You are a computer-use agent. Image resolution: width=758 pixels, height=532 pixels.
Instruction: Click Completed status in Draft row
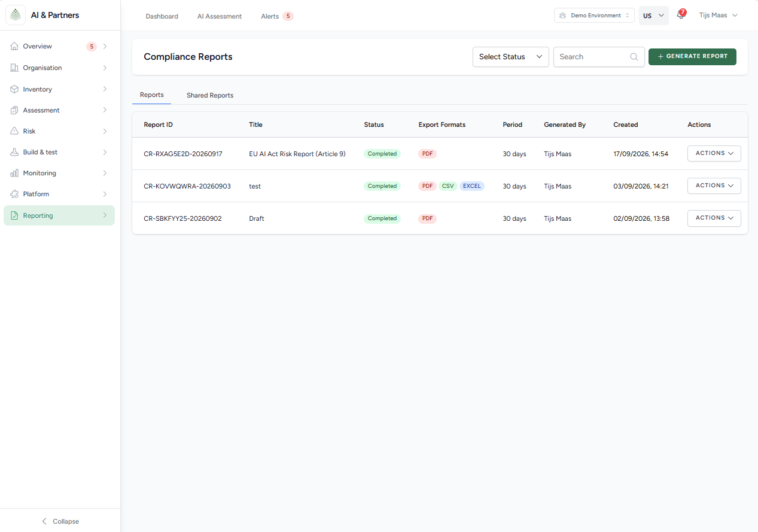pyautogui.click(x=382, y=218)
